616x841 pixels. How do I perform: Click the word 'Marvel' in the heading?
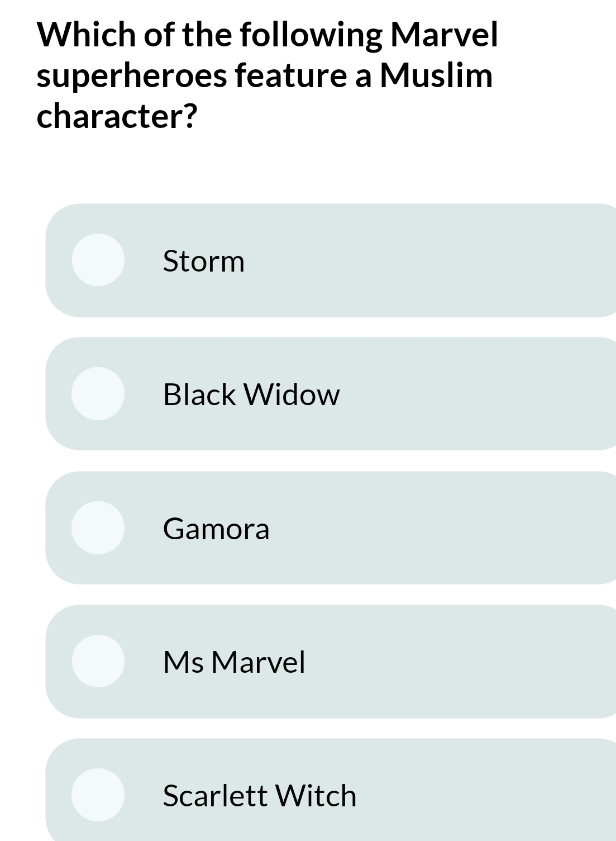[443, 35]
